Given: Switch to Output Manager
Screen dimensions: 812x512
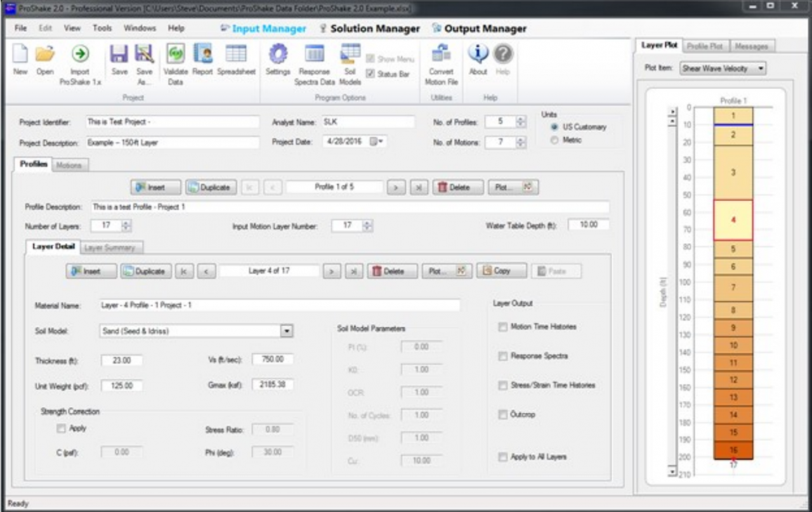Looking at the screenshot, I should 479,29.
